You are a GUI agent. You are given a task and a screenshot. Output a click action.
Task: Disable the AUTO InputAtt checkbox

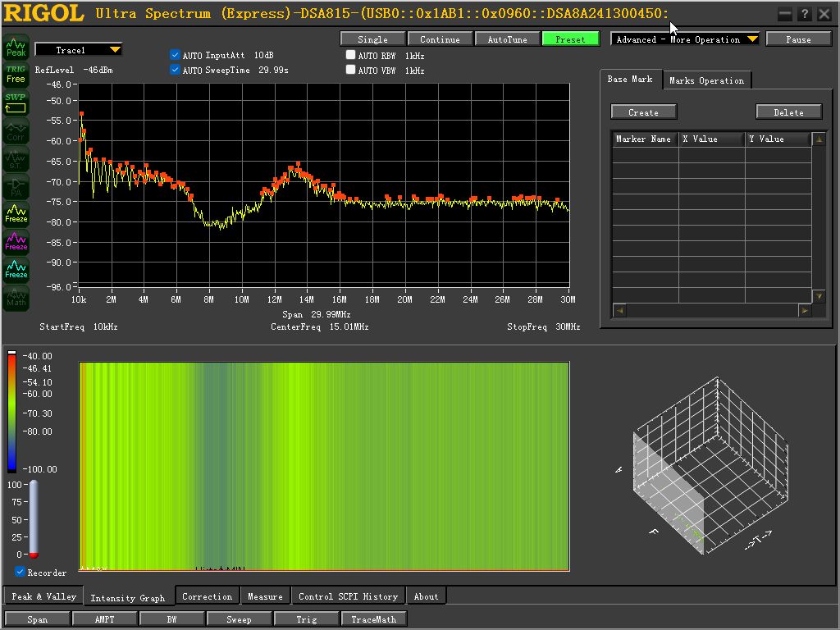click(176, 55)
